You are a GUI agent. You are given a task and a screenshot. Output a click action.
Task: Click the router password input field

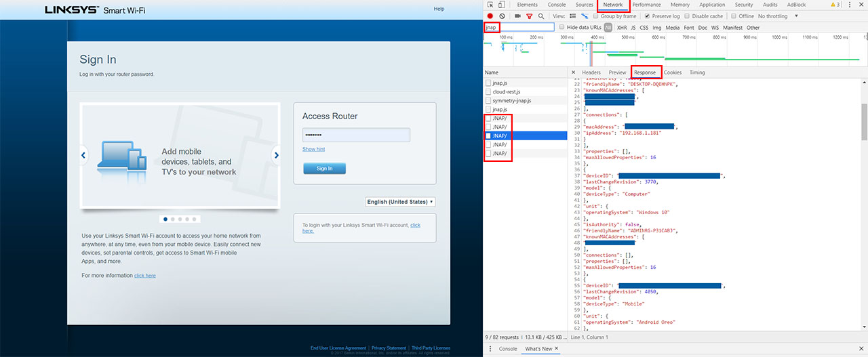coord(356,135)
